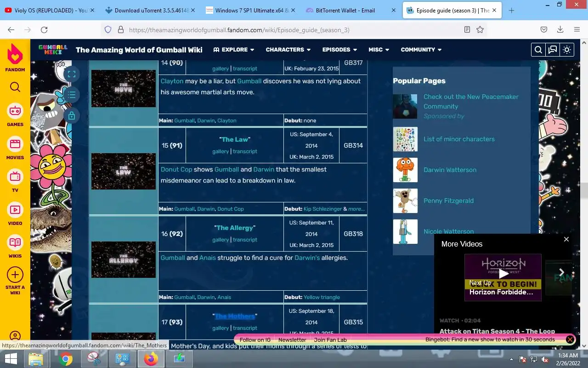Open The Law title card thumbnail
The image size is (588, 368).
click(124, 171)
